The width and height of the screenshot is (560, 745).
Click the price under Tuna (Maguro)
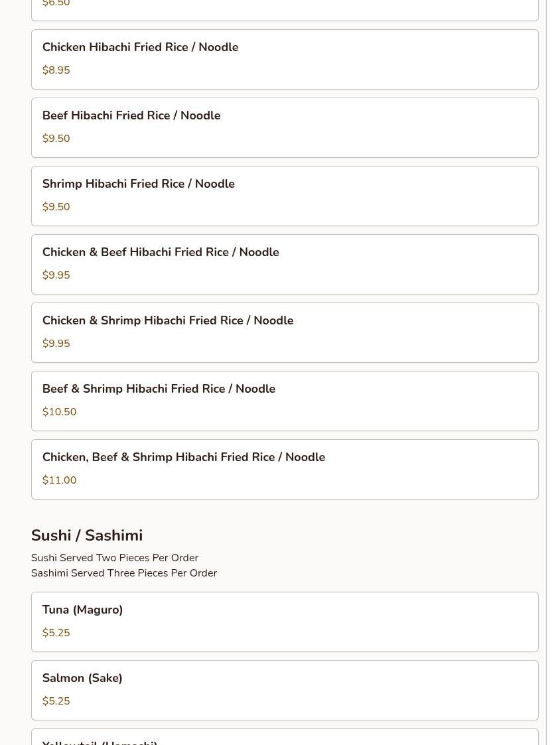[56, 633]
